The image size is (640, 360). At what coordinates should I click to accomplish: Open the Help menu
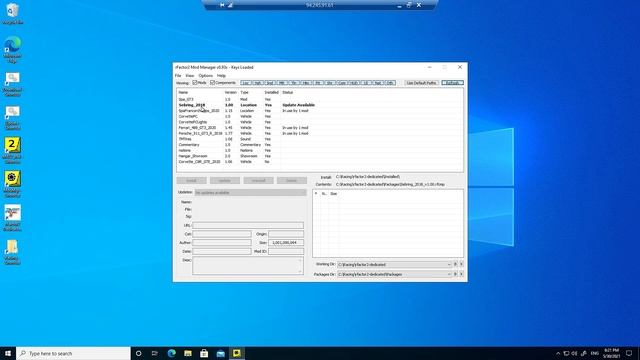pyautogui.click(x=221, y=76)
